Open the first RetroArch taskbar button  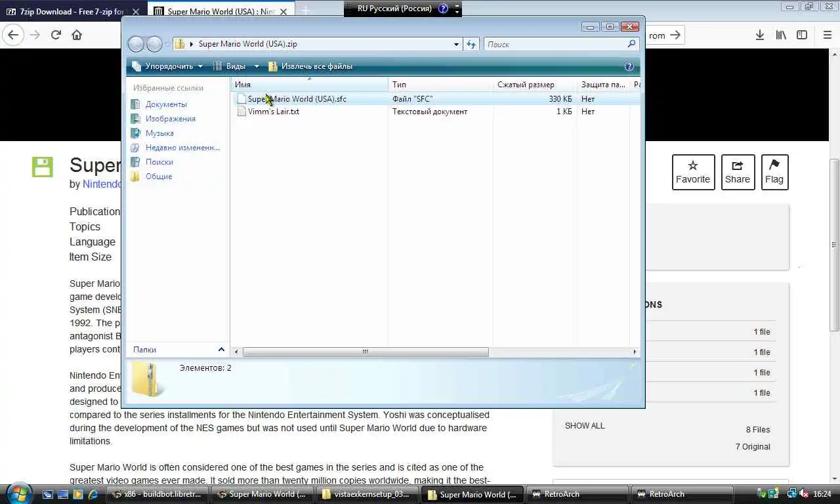(x=577, y=494)
